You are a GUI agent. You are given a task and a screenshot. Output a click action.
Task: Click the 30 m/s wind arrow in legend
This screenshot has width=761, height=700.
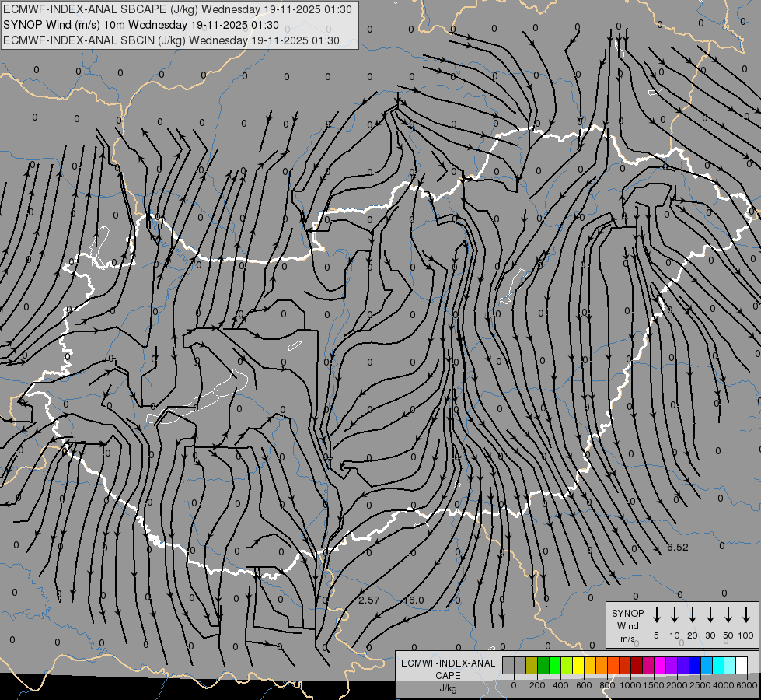(x=710, y=615)
